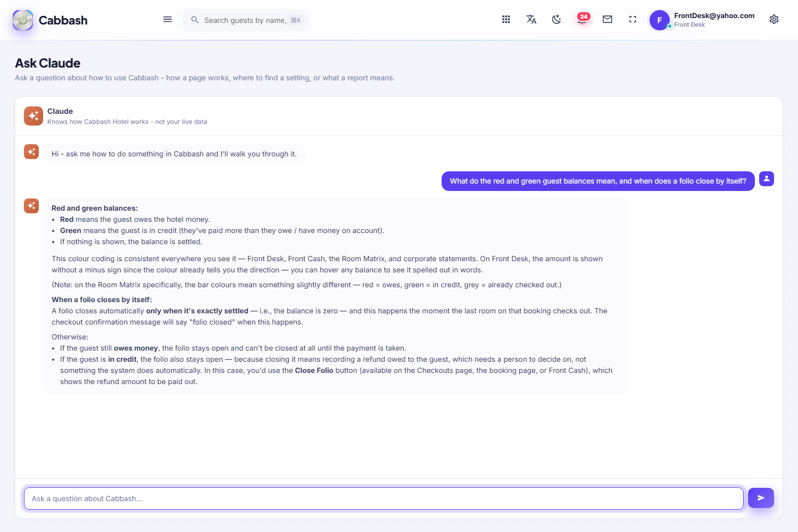The image size is (798, 532).
Task: Click the ⌘K shortcut hint
Action: [296, 20]
